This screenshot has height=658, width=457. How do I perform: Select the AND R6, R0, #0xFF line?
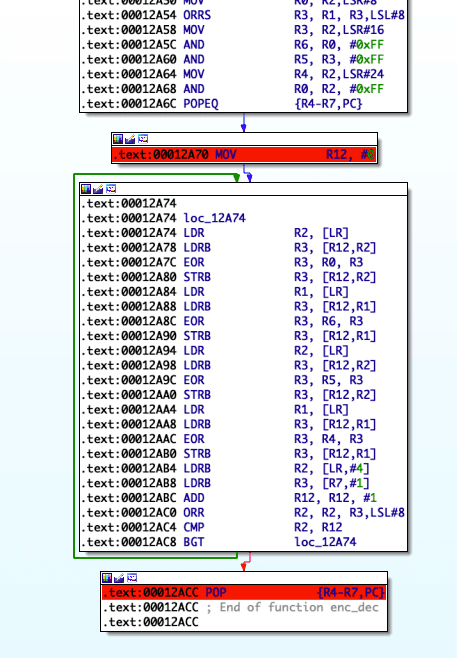pyautogui.click(x=232, y=44)
